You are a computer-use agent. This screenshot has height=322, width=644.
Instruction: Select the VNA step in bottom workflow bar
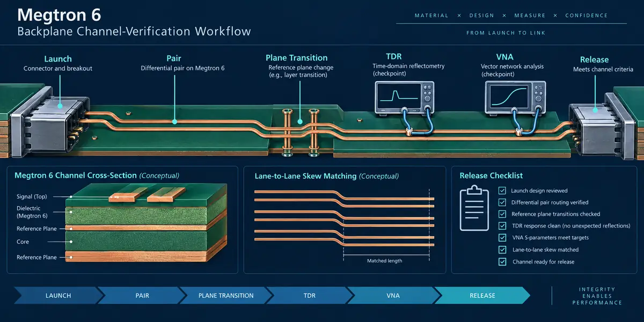click(394, 295)
